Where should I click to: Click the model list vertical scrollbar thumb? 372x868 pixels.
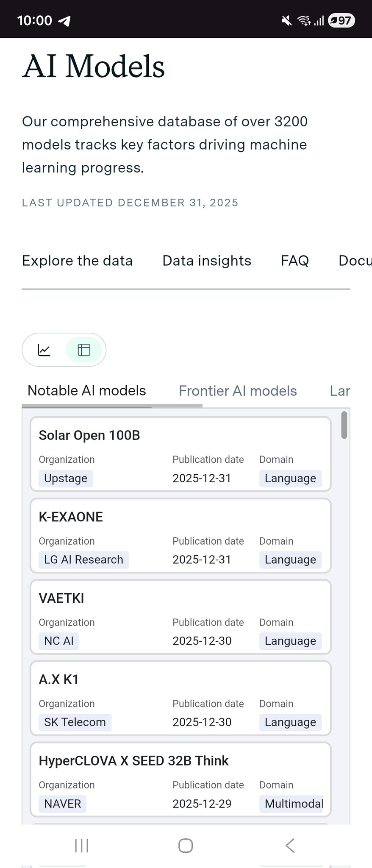[x=344, y=425]
